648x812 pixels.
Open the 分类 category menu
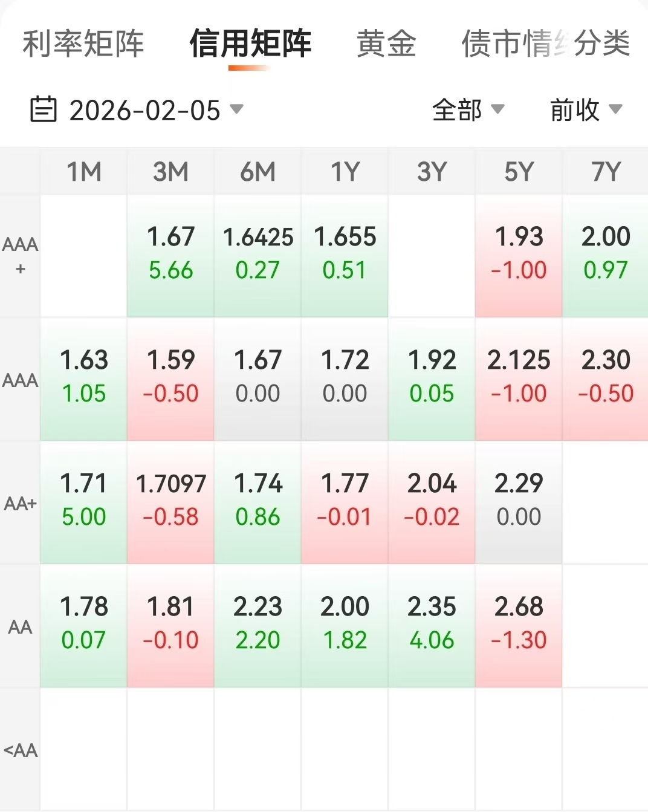602,44
